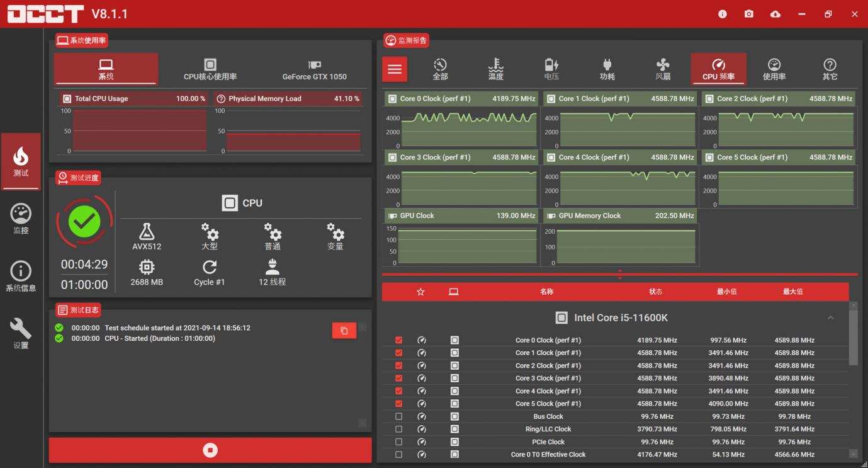Show the 风扇 fan monitoring category

click(x=662, y=69)
